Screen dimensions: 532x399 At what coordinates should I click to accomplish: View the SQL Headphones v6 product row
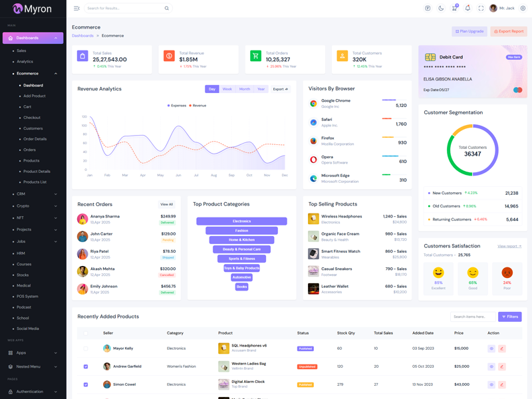(491, 348)
